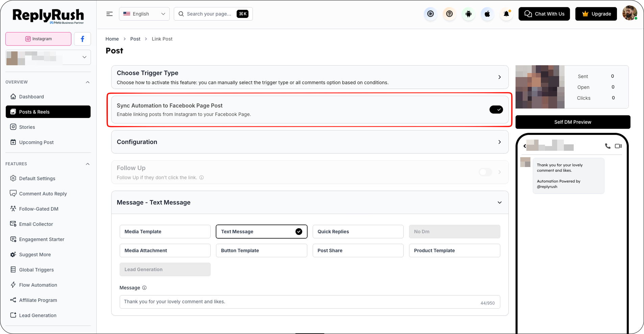Screen dimensions: 644x334
Task: Go to Post breadcrumb link
Action: [135, 39]
